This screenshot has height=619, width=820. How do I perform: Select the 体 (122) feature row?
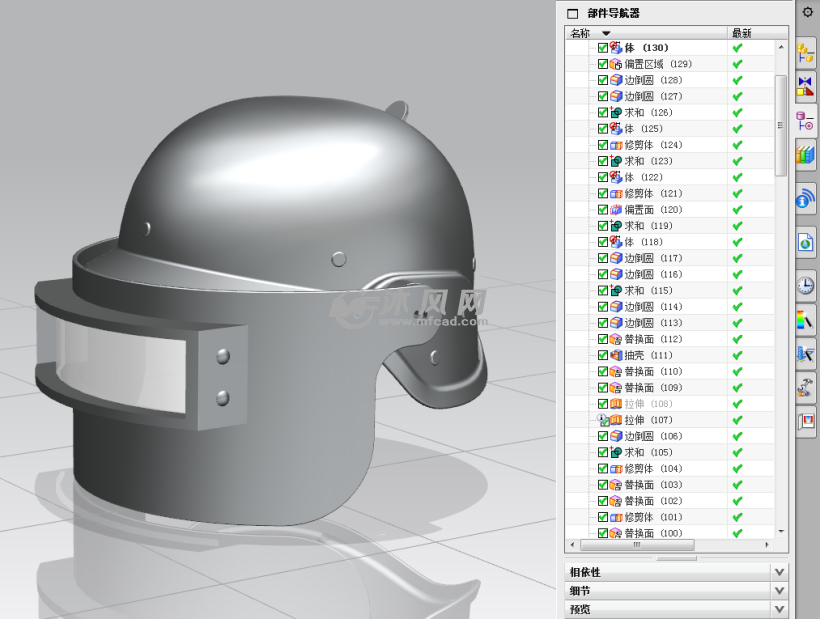(670, 177)
